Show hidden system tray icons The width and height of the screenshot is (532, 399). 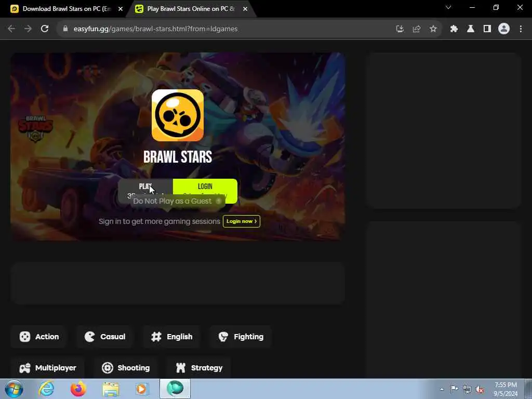click(x=442, y=389)
